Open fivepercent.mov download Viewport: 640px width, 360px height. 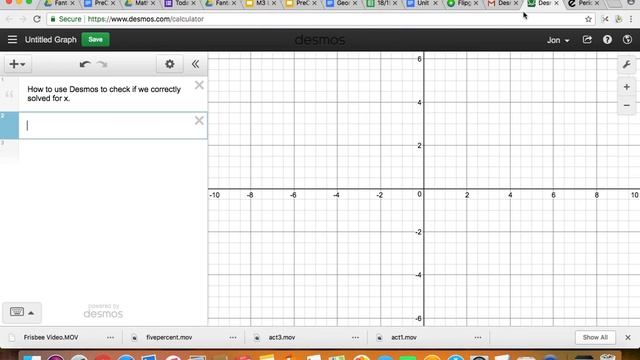coord(169,338)
